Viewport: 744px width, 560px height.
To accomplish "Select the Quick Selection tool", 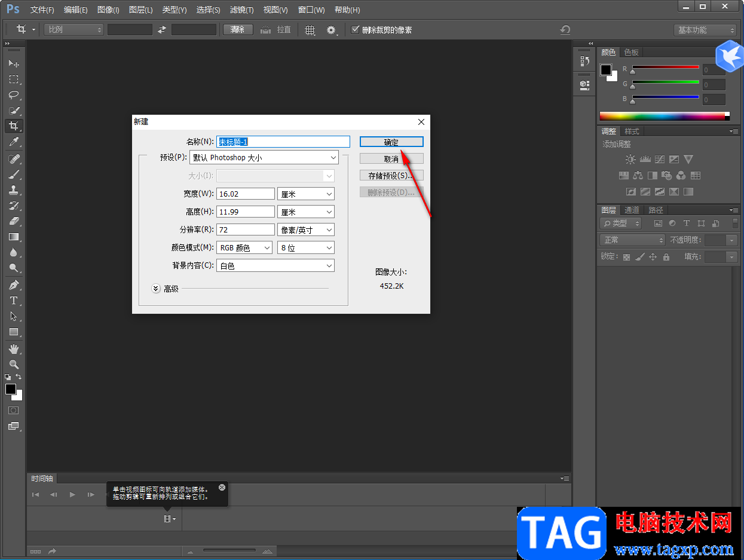I will coord(14,111).
